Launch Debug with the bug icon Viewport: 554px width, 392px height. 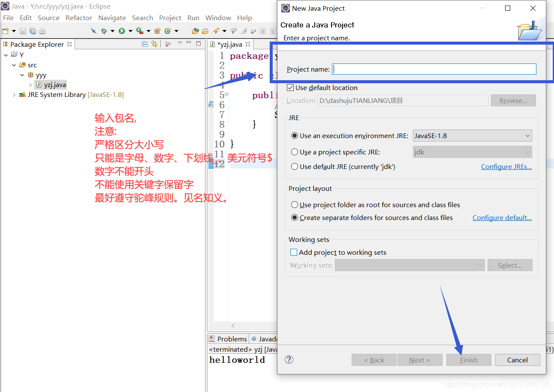[104, 31]
